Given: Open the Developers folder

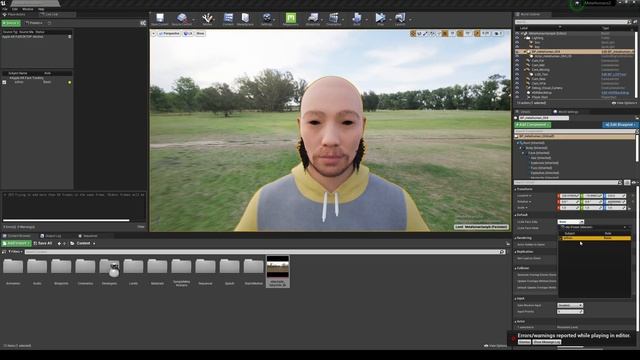Looking at the screenshot, I should (x=109, y=271).
